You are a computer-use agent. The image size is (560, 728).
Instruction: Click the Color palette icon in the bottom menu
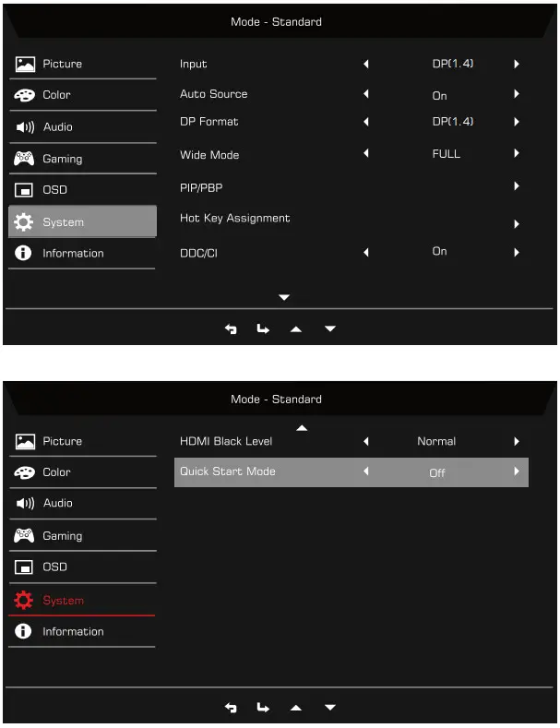(25, 472)
